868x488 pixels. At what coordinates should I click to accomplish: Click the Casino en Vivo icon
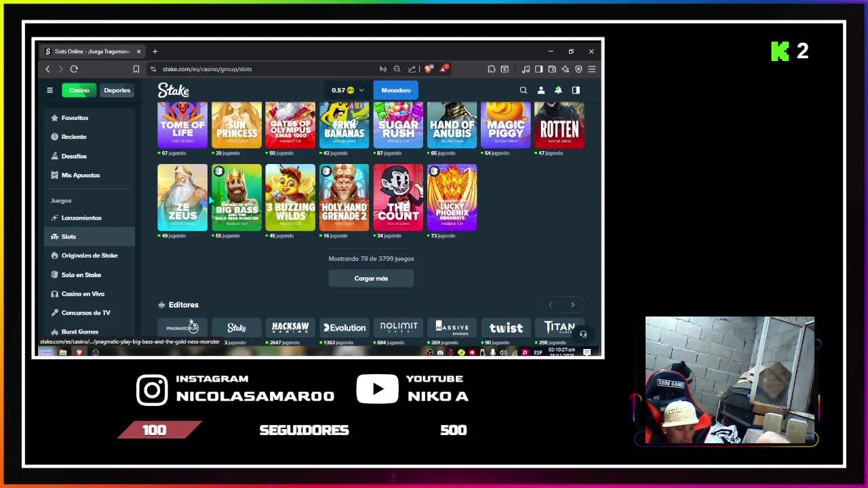click(54, 293)
